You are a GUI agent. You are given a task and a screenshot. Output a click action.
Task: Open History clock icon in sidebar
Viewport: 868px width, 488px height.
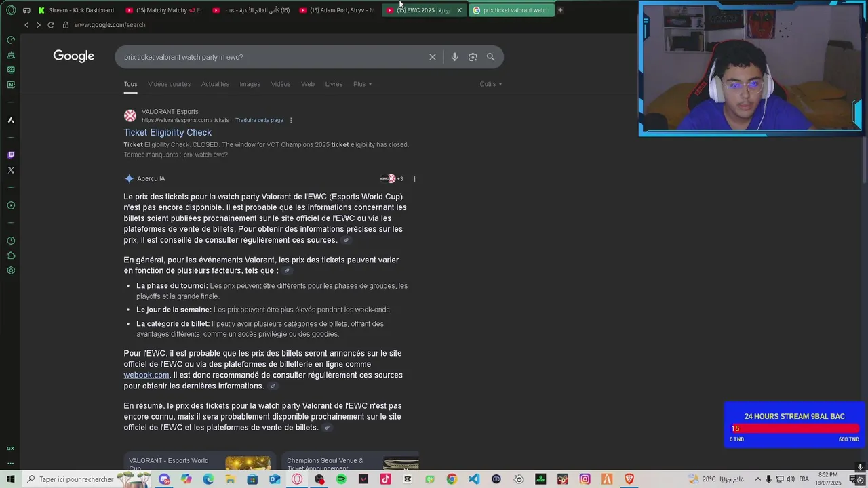tap(11, 241)
